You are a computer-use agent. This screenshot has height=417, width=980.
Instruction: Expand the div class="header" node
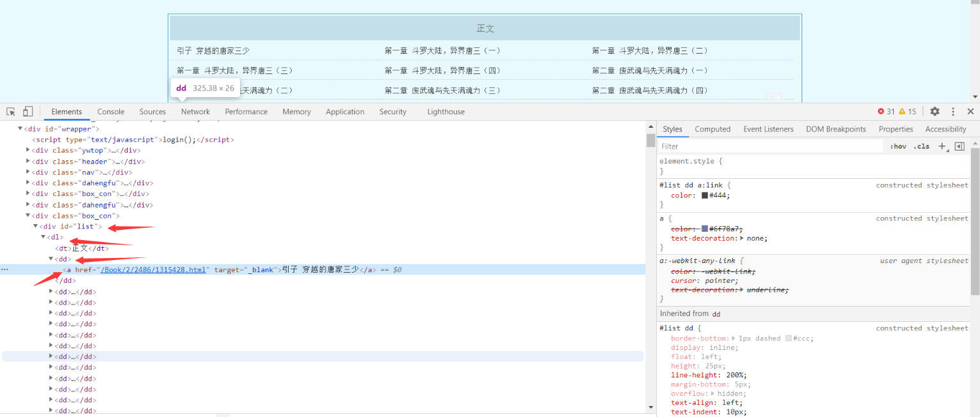(28, 162)
